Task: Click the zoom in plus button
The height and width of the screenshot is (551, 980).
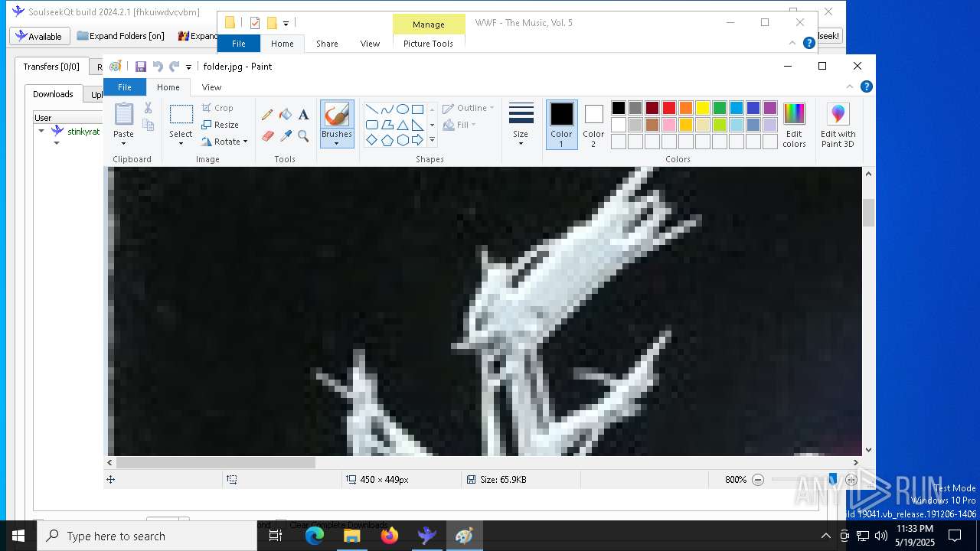Action: coord(851,480)
